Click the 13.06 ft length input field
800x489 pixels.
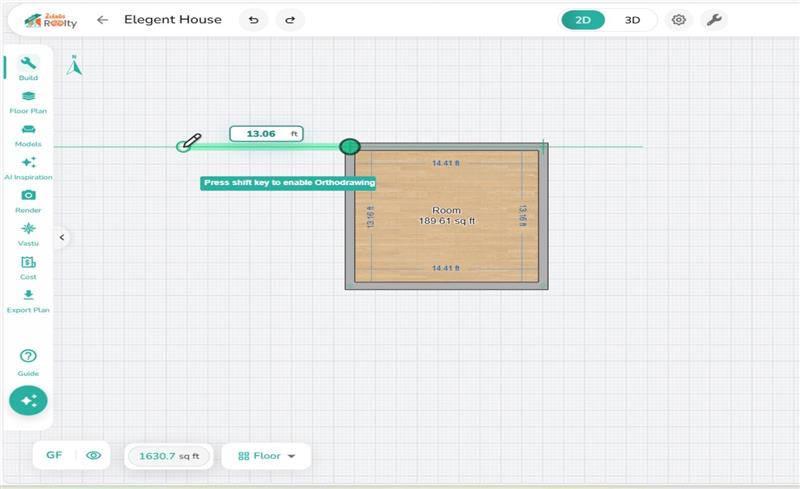(264, 133)
